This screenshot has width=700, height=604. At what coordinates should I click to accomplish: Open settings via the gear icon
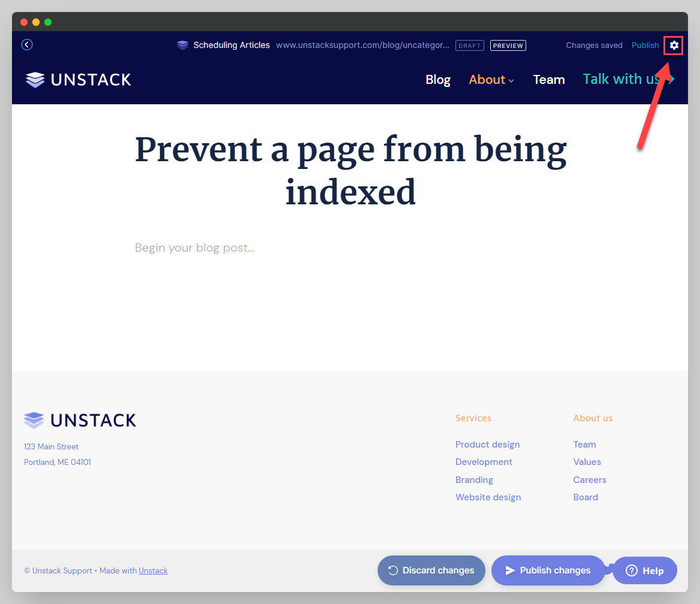point(674,45)
